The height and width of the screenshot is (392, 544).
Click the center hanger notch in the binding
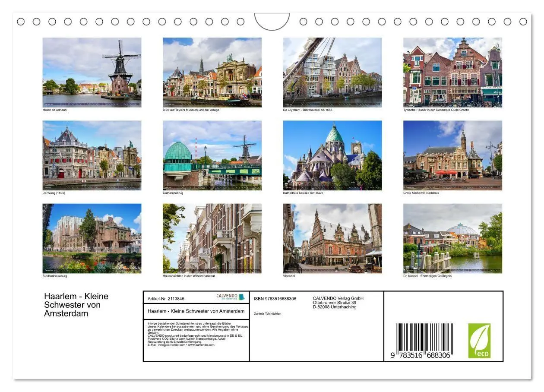(x=272, y=22)
